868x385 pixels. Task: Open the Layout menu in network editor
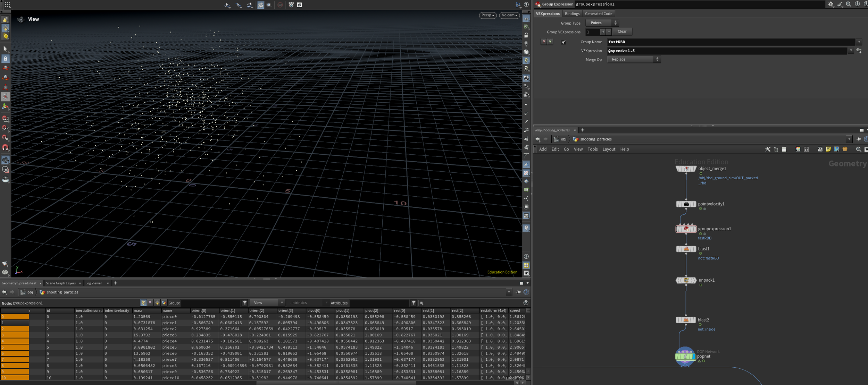point(608,149)
